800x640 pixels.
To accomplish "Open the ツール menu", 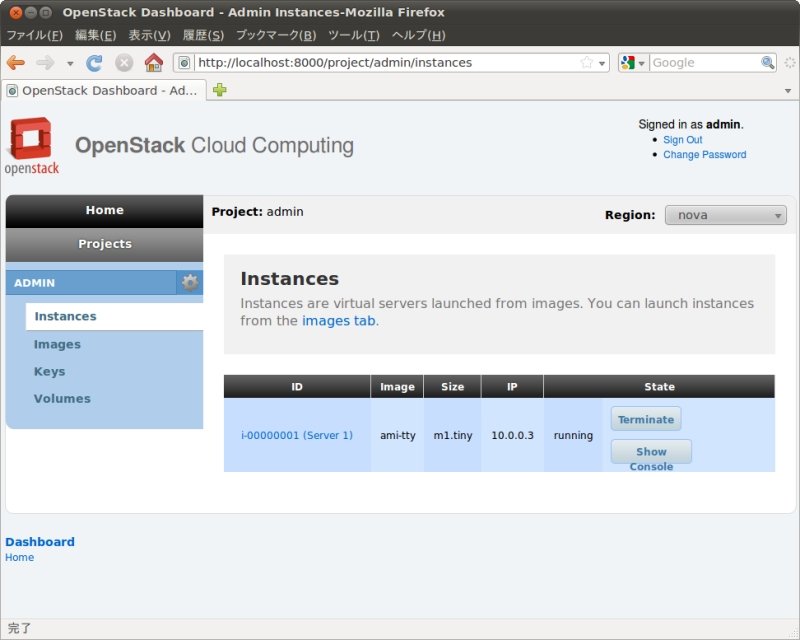I will [x=354, y=35].
